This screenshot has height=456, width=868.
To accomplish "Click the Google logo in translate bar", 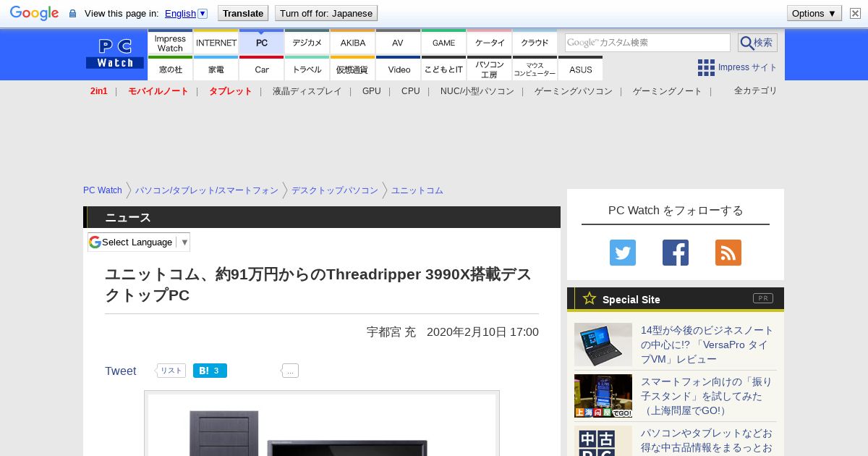I will pos(34,13).
